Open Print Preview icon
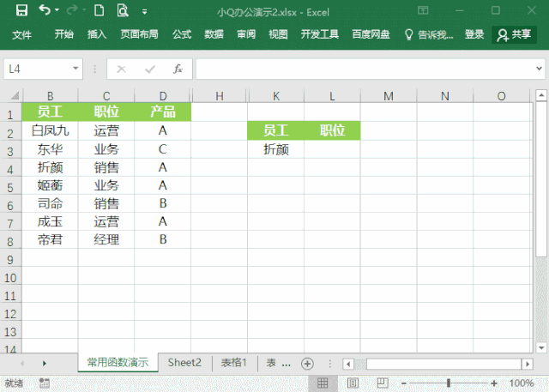549x392 pixels. 123,11
